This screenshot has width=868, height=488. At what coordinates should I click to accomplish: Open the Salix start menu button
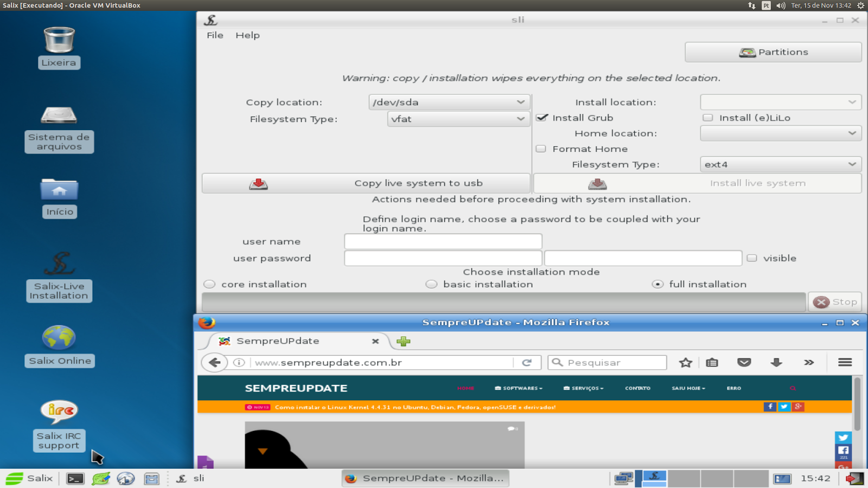coord(29,478)
